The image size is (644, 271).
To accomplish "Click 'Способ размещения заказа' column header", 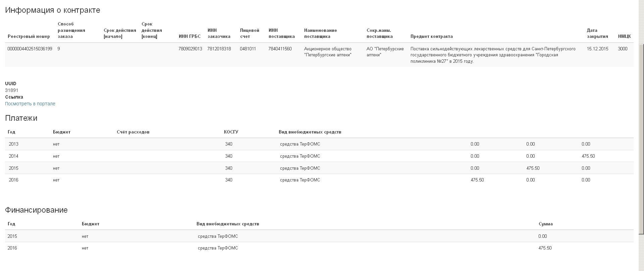I will click(71, 30).
